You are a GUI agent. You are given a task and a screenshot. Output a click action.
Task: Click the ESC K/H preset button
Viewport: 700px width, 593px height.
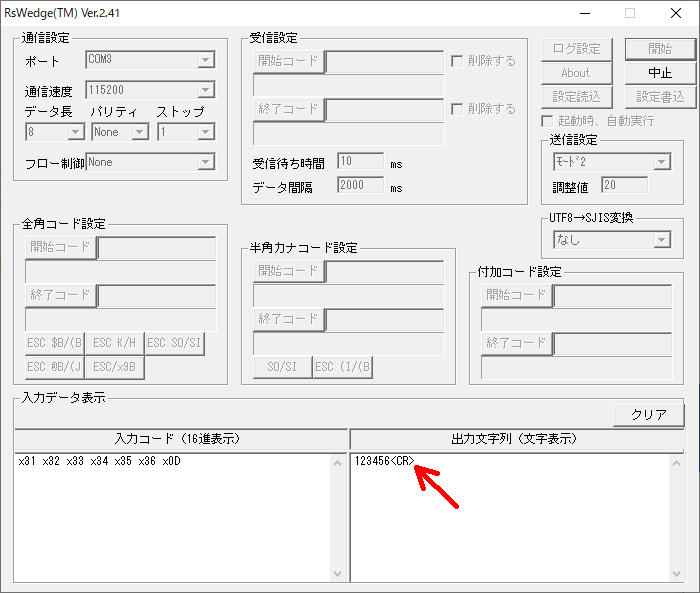point(115,343)
